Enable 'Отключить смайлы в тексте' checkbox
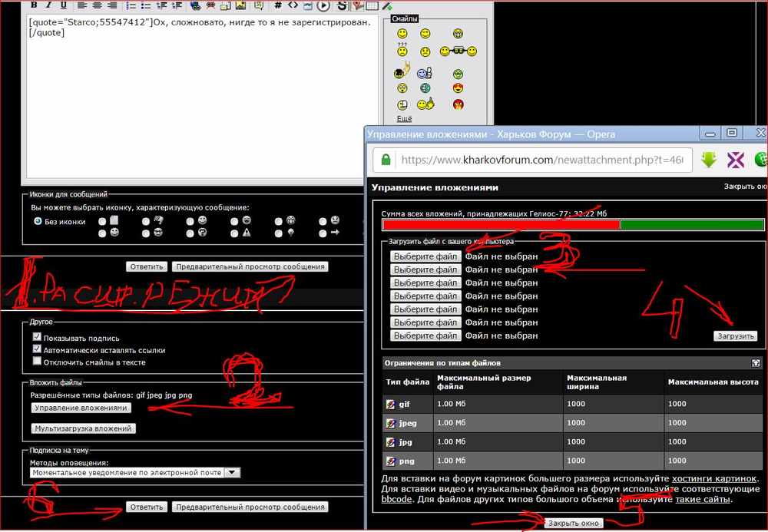 point(37,362)
